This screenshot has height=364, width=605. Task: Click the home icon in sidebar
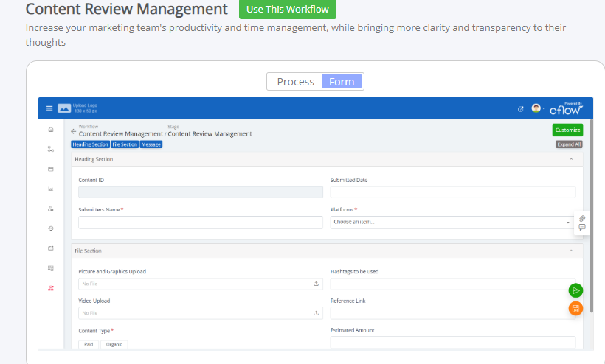(x=51, y=130)
